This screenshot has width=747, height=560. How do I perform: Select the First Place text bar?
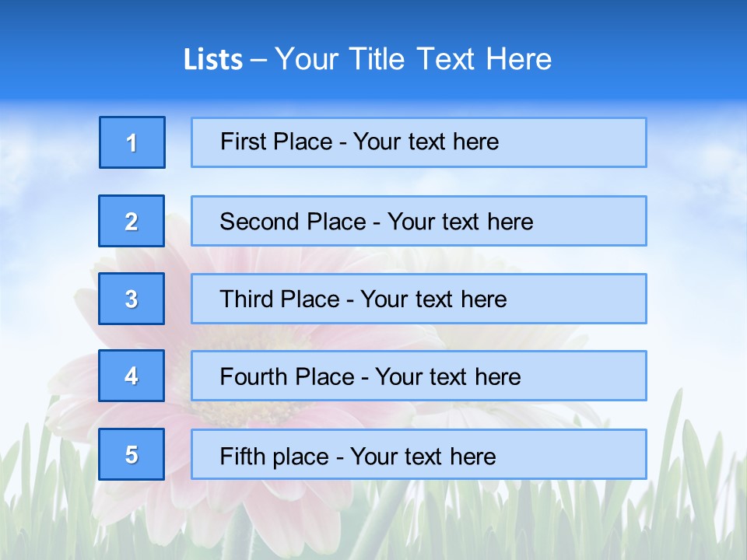419,142
